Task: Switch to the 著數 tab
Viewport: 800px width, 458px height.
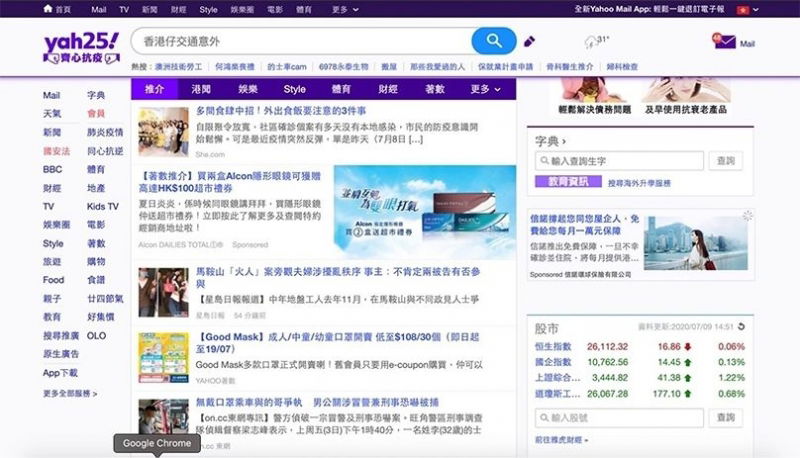Action: pyautogui.click(x=435, y=89)
